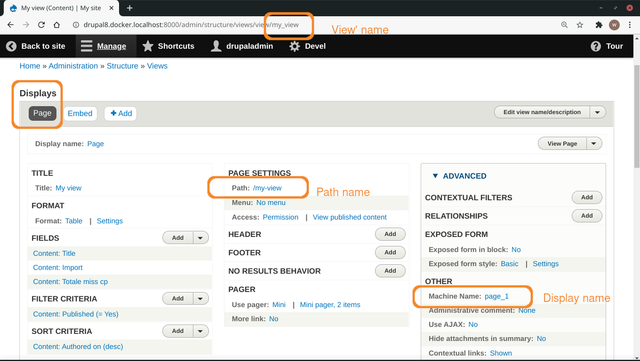Screen dimensions: 640x361
Task: Expand the View Page dropdown arrow
Action: click(594, 143)
